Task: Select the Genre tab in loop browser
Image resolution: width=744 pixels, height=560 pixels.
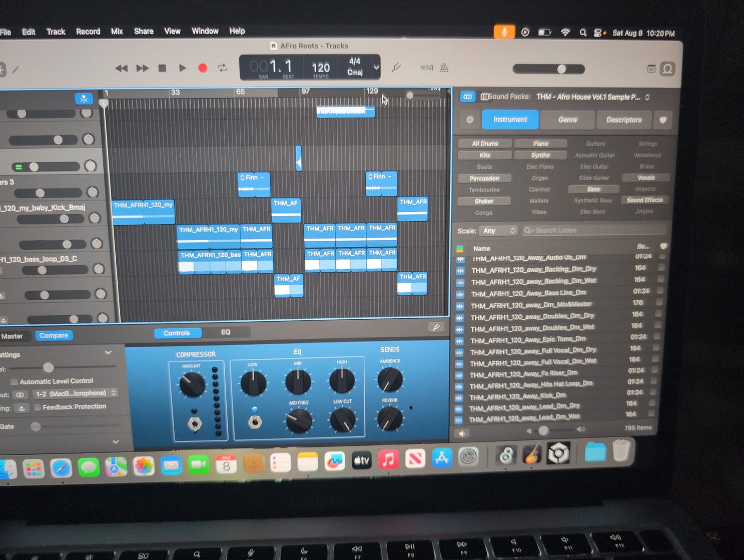Action: (x=567, y=120)
